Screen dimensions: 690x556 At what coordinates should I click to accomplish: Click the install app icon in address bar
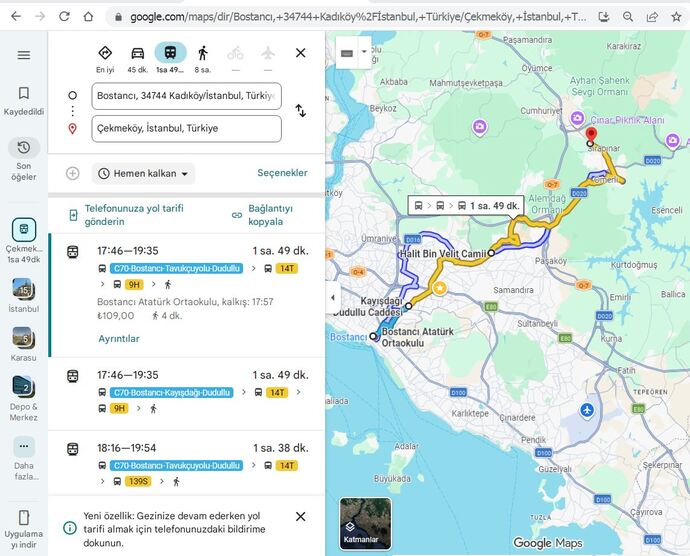[604, 17]
